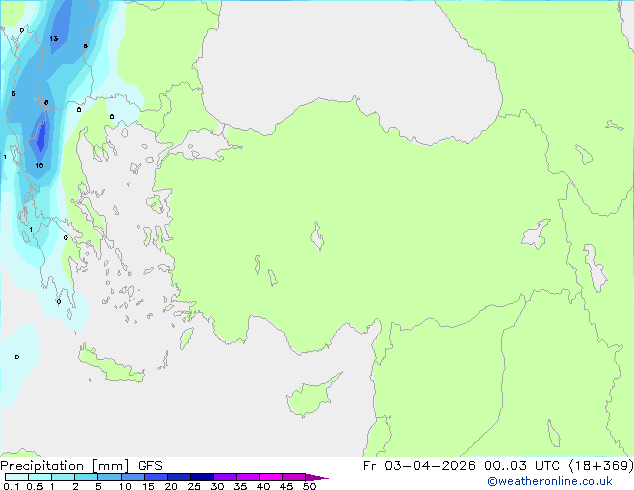
Task: Select the 35 to 40 legend swatch
Action: (248, 477)
